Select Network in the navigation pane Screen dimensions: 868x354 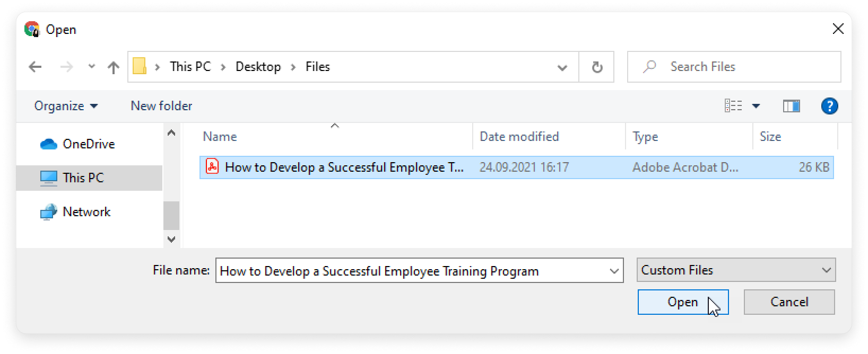tap(86, 212)
